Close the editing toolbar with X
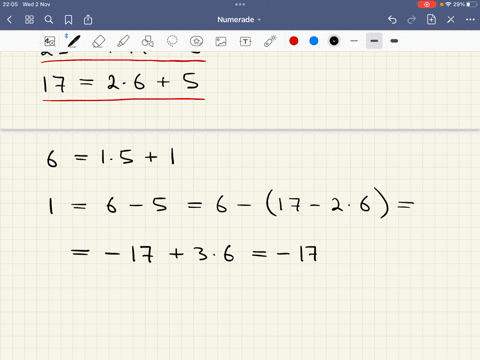The height and width of the screenshot is (360, 480). (x=451, y=20)
